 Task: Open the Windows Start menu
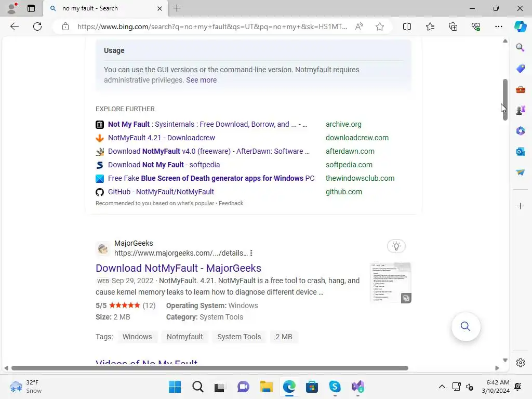tap(175, 387)
